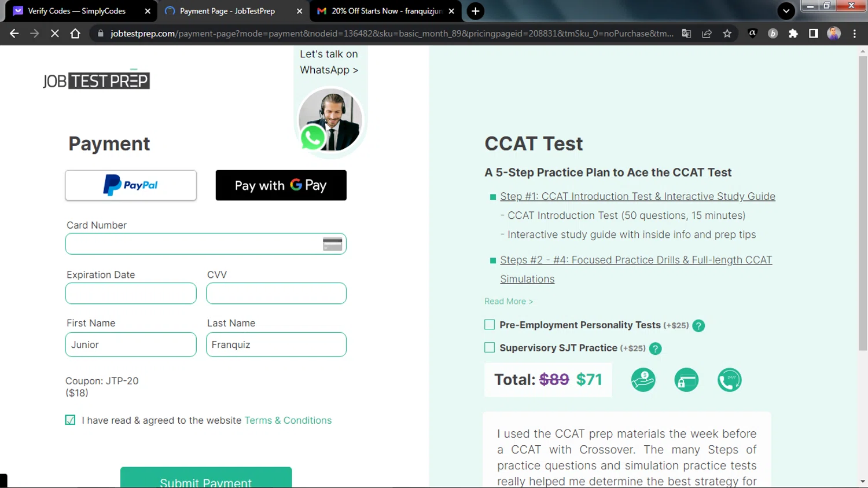Close the Verify Codes — SimplyCodes tab
Screen dimensions: 868x488
[148, 11]
